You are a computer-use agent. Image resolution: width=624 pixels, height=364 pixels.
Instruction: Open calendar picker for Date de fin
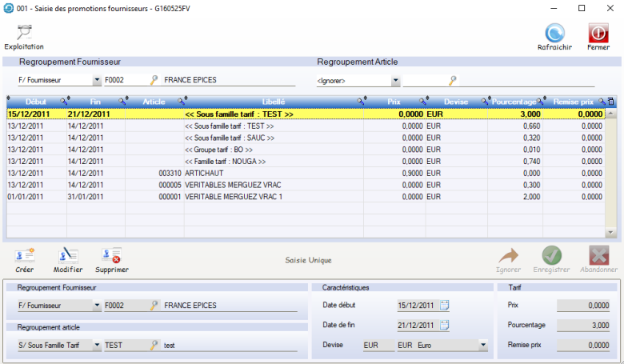pyautogui.click(x=445, y=325)
